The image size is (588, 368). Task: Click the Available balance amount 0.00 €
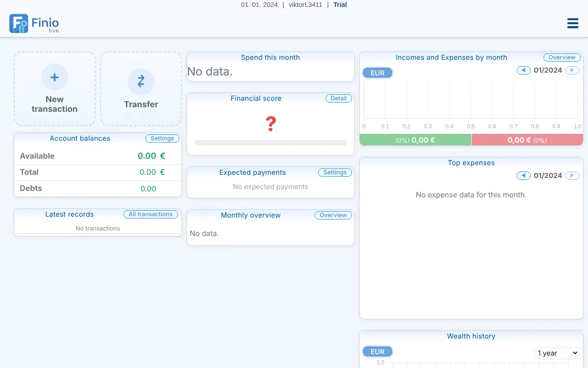[x=152, y=156]
